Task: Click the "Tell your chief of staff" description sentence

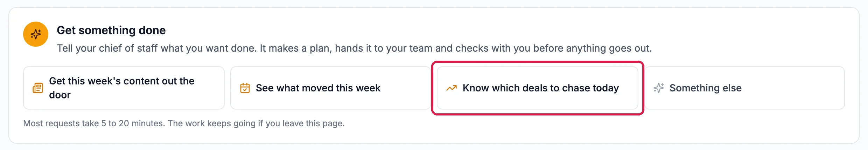Action: (x=354, y=48)
